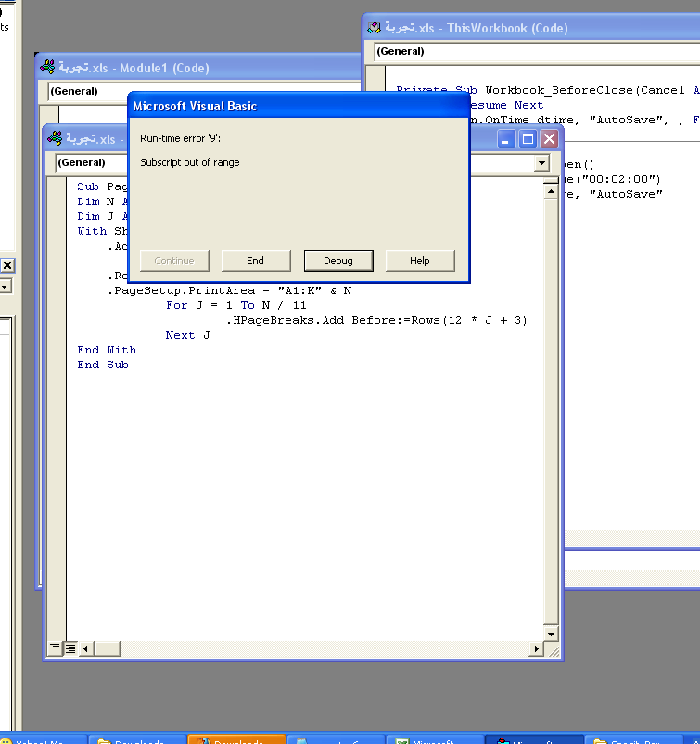Click the Debug button in error dialog

[338, 261]
